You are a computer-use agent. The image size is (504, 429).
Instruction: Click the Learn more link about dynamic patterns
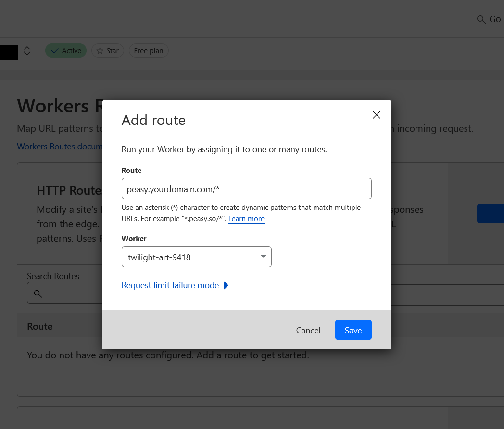tap(246, 219)
